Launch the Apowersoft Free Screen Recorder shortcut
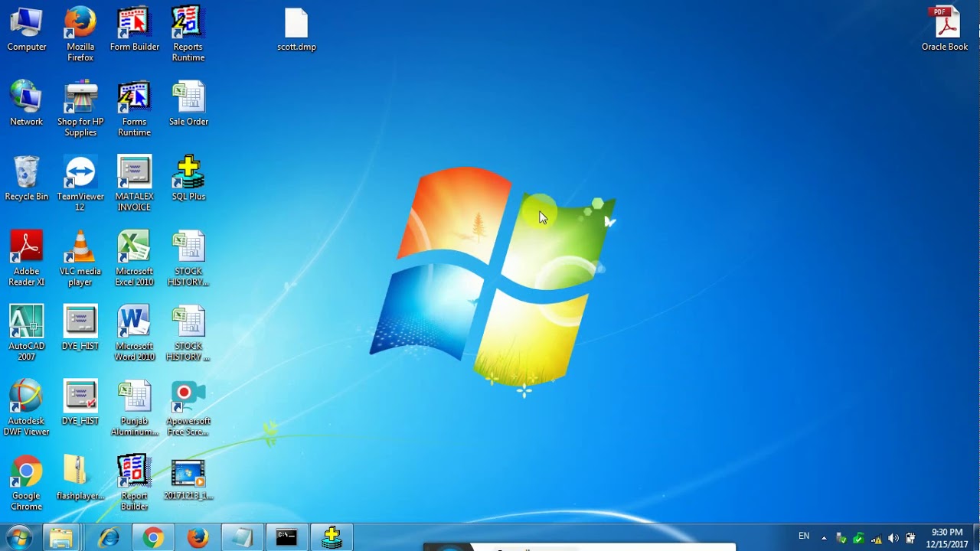The width and height of the screenshot is (980, 551). click(188, 409)
